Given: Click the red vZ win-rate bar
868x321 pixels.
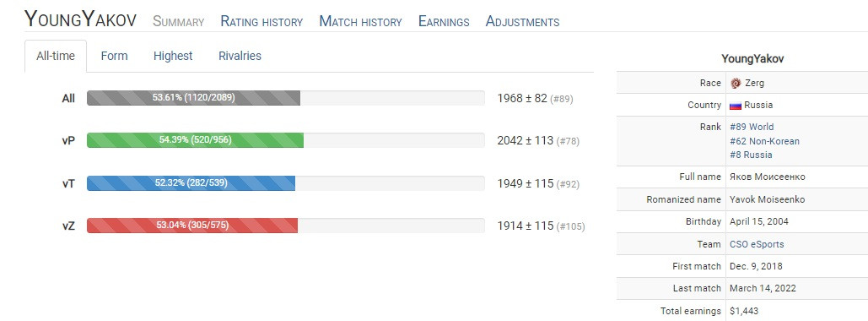Looking at the screenshot, I should (x=192, y=225).
